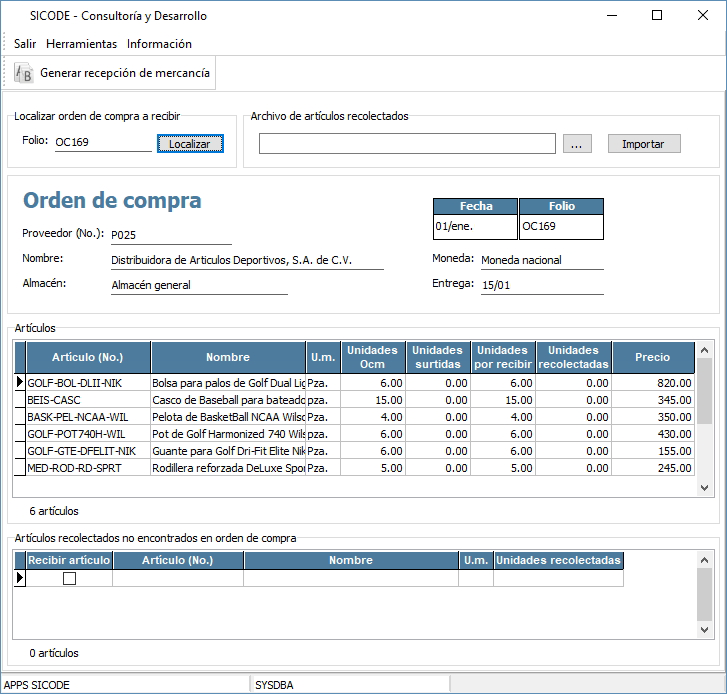Open the Información menu
727x694 pixels.
pos(159,44)
